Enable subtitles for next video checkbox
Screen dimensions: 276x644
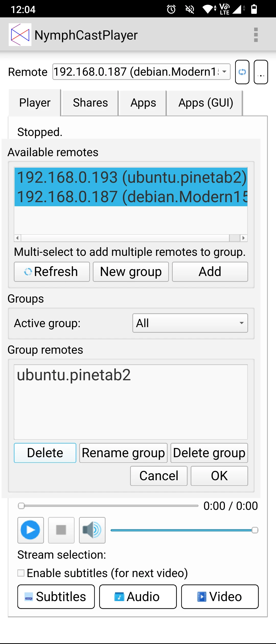pyautogui.click(x=21, y=573)
